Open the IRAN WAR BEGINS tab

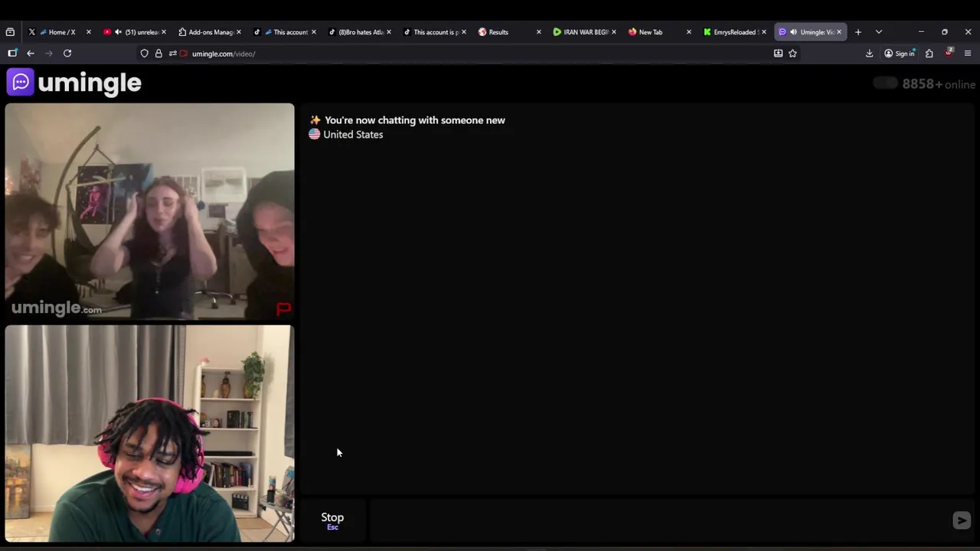(585, 32)
